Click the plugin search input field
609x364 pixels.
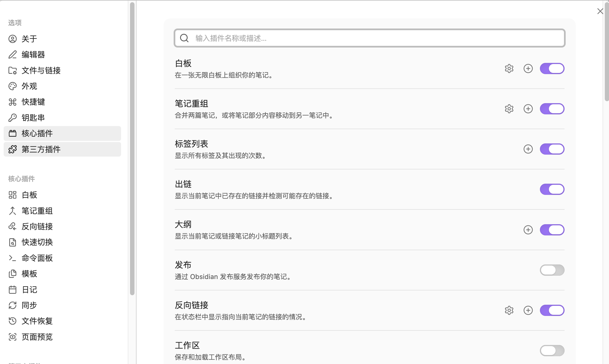(369, 38)
